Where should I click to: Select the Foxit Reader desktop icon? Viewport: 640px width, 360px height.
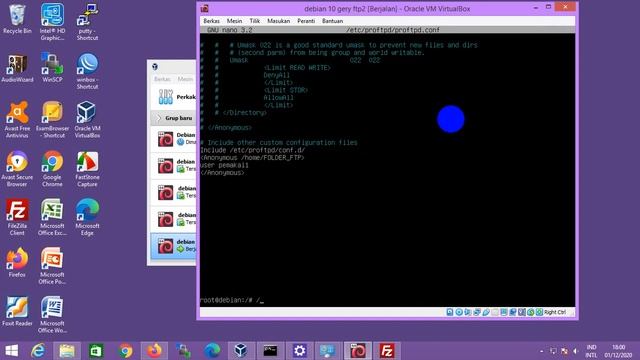coord(17,311)
